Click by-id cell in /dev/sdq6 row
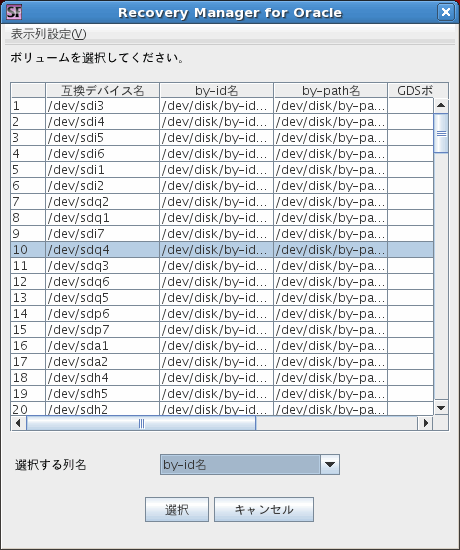This screenshot has height=550, width=460. pyautogui.click(x=216, y=282)
